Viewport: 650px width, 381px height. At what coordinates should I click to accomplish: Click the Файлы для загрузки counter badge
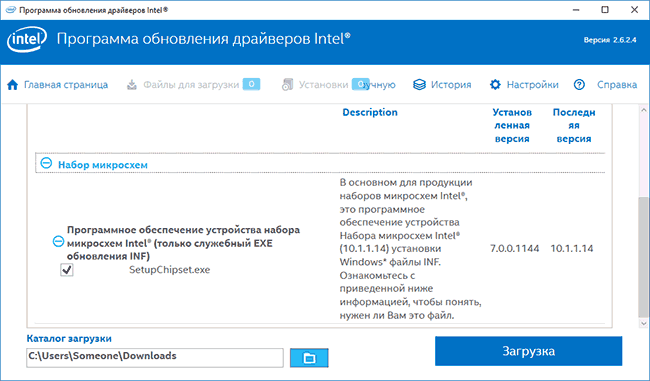[x=251, y=84]
